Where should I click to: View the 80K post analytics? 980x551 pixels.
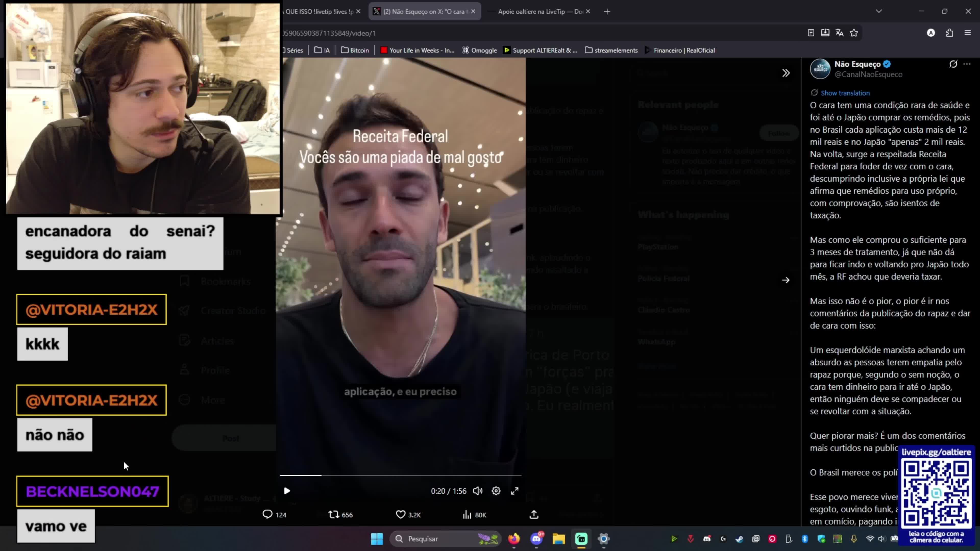(474, 515)
